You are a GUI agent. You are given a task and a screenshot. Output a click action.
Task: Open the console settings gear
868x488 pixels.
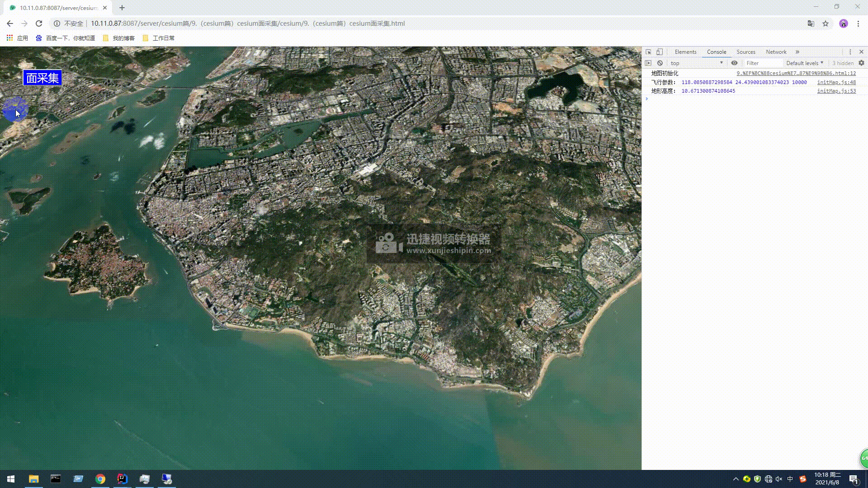coord(861,63)
